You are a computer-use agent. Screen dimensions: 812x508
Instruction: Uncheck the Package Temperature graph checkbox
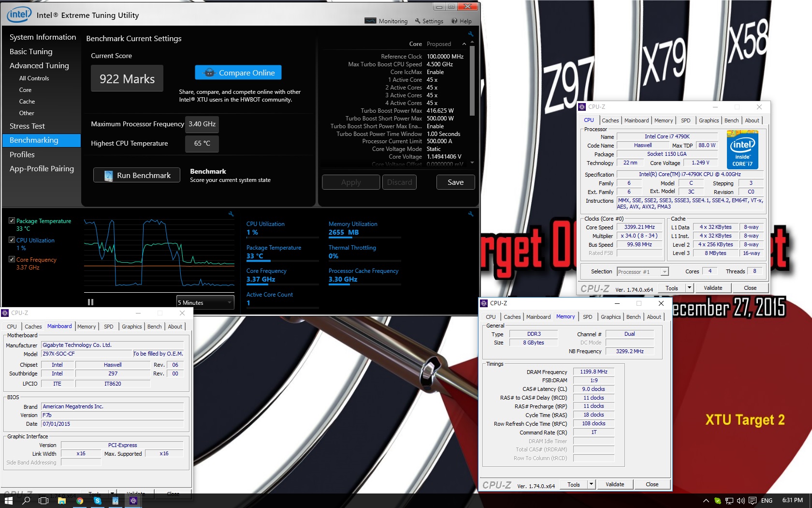click(12, 221)
